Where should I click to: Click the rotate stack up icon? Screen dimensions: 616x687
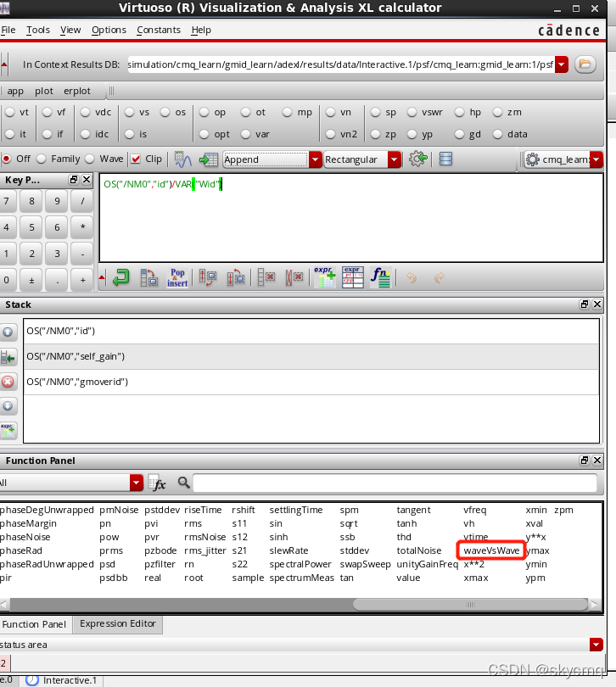235,278
